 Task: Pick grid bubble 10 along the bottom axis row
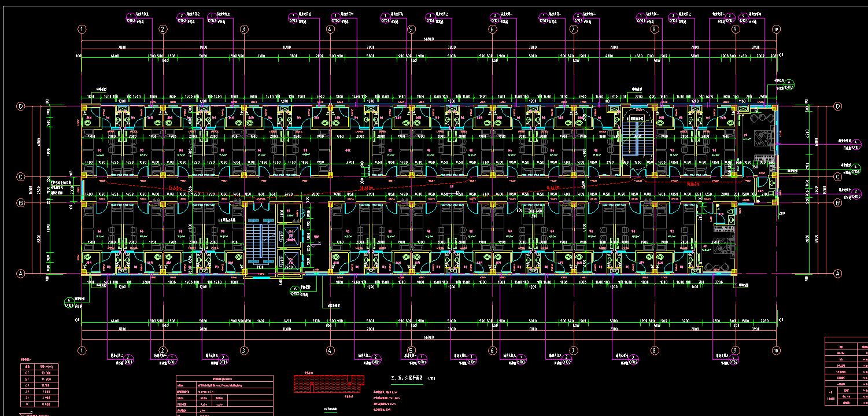click(x=776, y=351)
